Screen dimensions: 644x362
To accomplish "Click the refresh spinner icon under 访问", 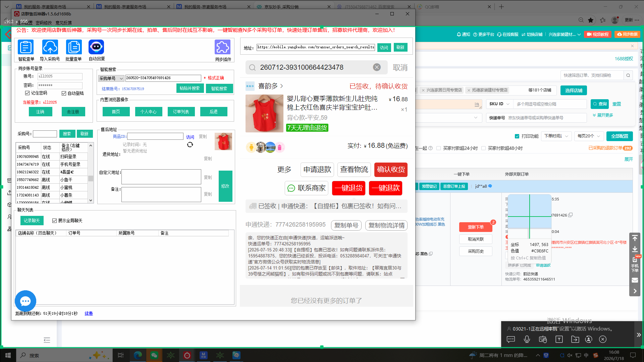I will (x=190, y=144).
